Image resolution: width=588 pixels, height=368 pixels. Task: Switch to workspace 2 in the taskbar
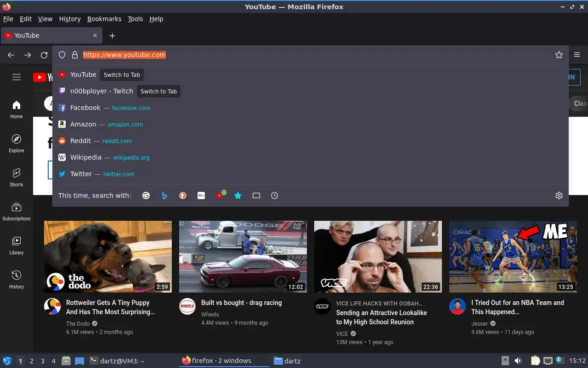pyautogui.click(x=31, y=361)
